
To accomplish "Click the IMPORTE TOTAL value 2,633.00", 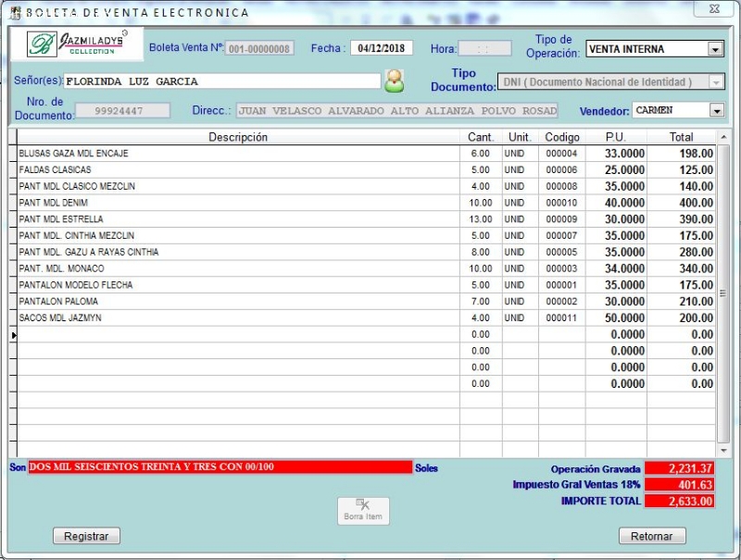I will pyautogui.click(x=680, y=502).
